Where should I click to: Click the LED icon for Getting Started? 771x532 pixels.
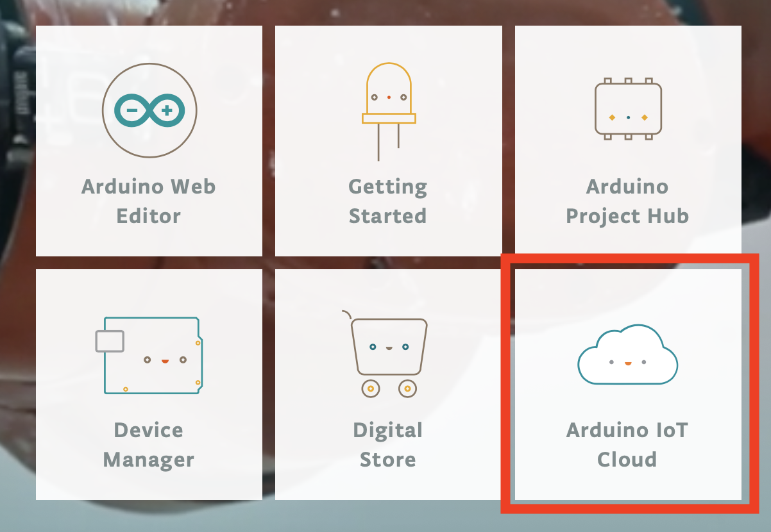389,111
